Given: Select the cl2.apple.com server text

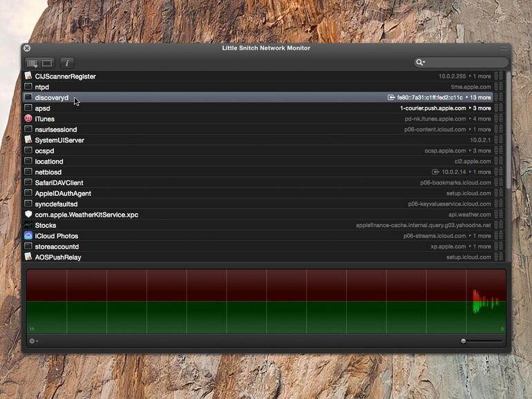Looking at the screenshot, I should [473, 162].
